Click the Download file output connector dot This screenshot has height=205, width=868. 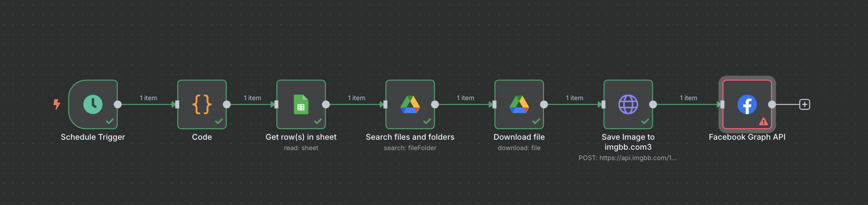[544, 104]
